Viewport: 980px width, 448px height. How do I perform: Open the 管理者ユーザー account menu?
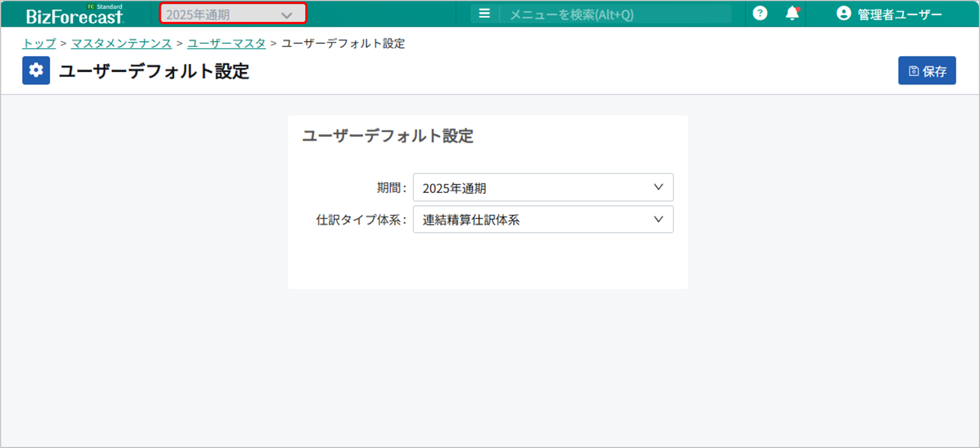[899, 15]
